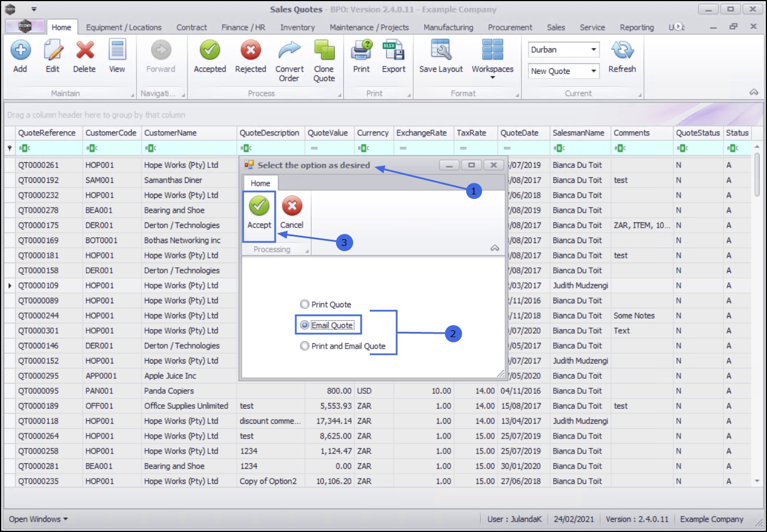Sort by SalesmanName column header

581,133
